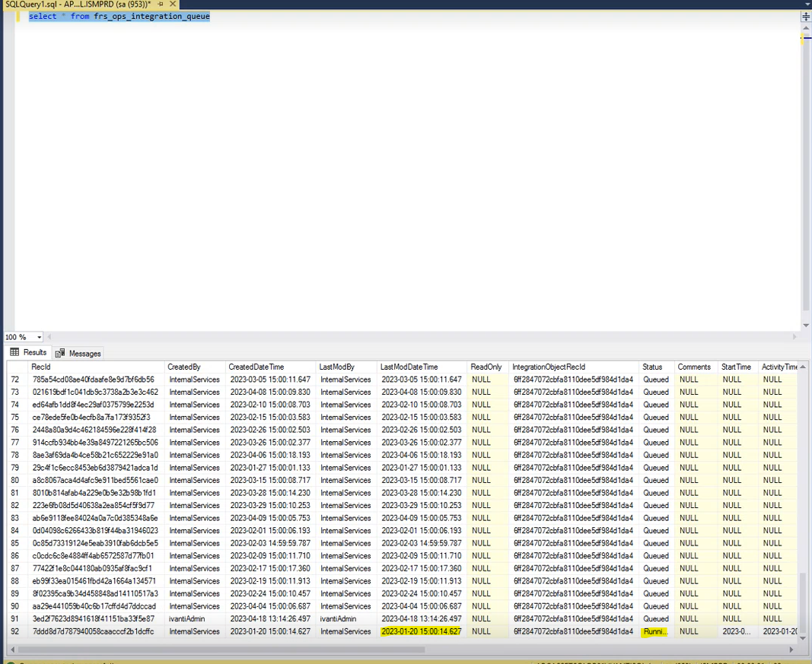Click the split editor window icon
This screenshot has height=664, width=812.
click(x=806, y=15)
